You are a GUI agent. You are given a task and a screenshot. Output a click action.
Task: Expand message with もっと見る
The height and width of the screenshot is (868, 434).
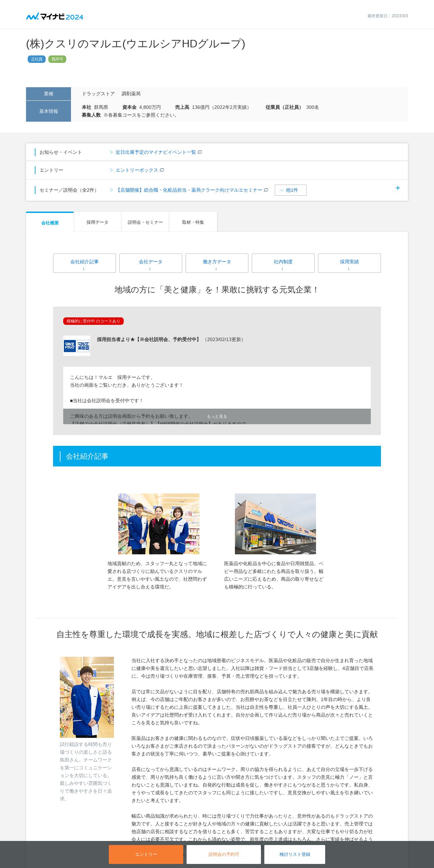217,416
